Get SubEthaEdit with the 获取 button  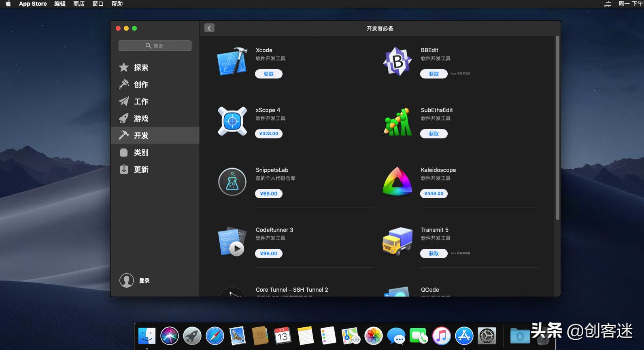point(434,134)
